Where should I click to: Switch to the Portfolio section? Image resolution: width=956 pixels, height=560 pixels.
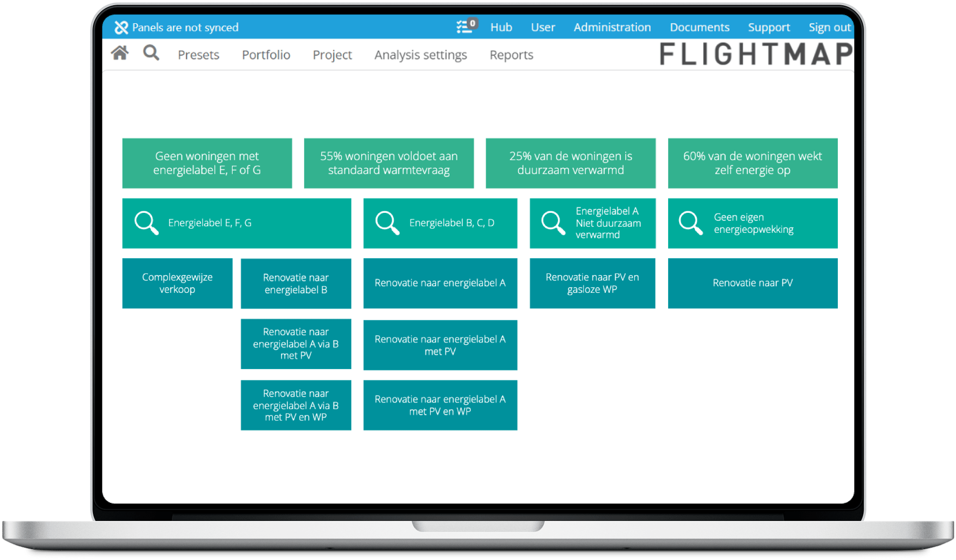[x=266, y=55]
